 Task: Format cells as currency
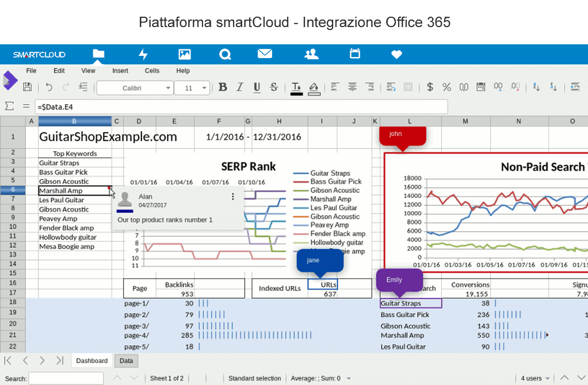click(x=430, y=87)
